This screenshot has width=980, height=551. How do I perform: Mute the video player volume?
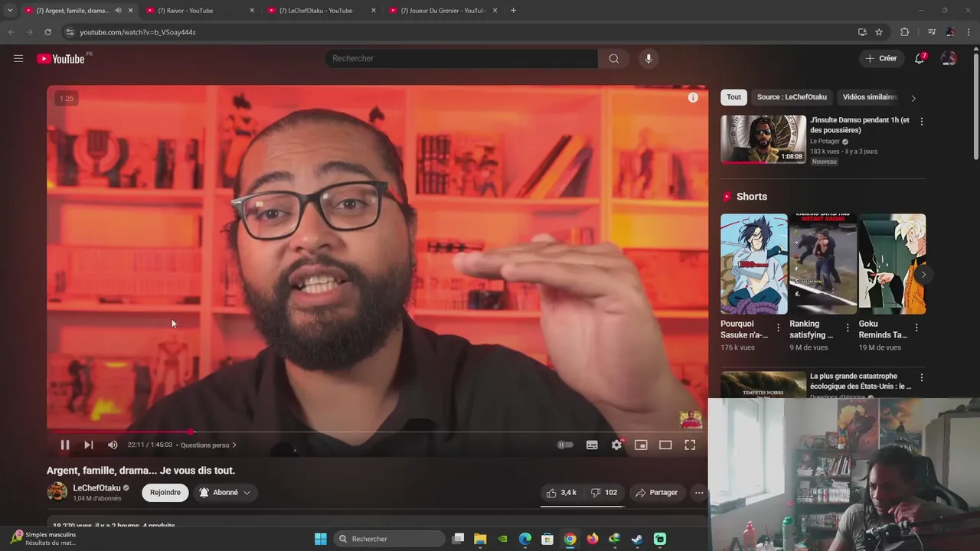coord(113,445)
